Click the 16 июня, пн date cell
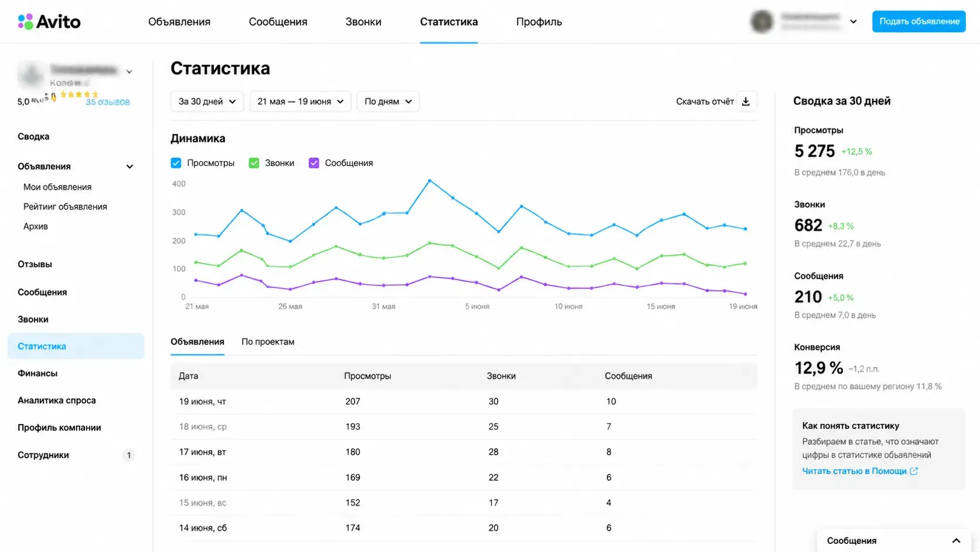 tap(203, 478)
